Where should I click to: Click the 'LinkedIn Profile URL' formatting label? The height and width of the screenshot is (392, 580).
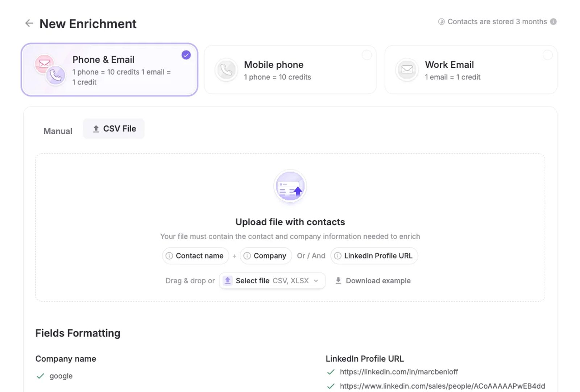pyautogui.click(x=365, y=359)
